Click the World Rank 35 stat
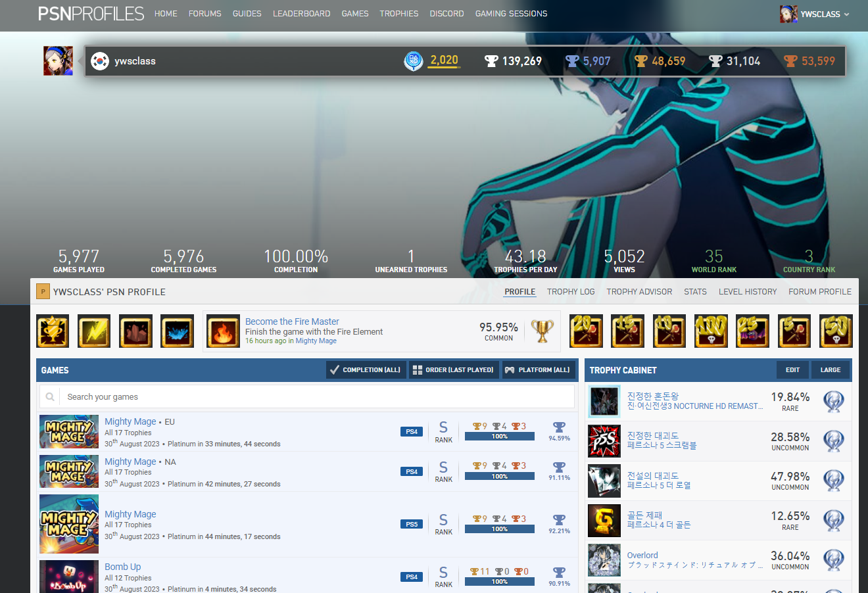 pyautogui.click(x=714, y=260)
